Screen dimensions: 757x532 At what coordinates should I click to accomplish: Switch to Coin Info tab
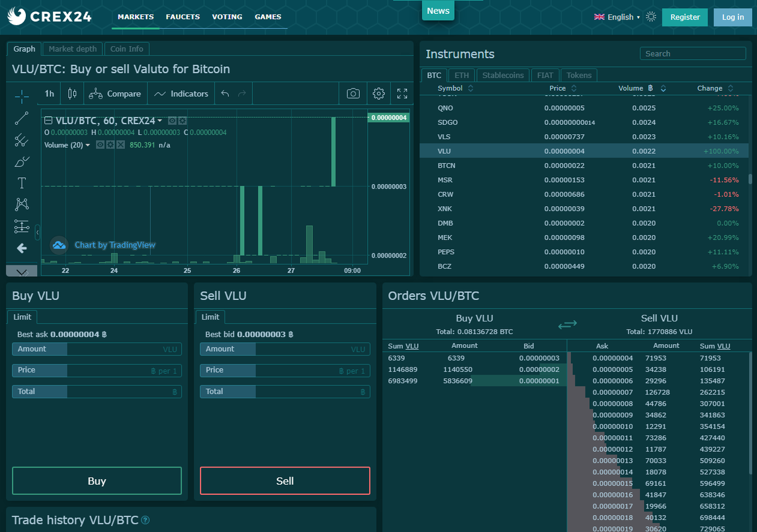[x=127, y=49]
